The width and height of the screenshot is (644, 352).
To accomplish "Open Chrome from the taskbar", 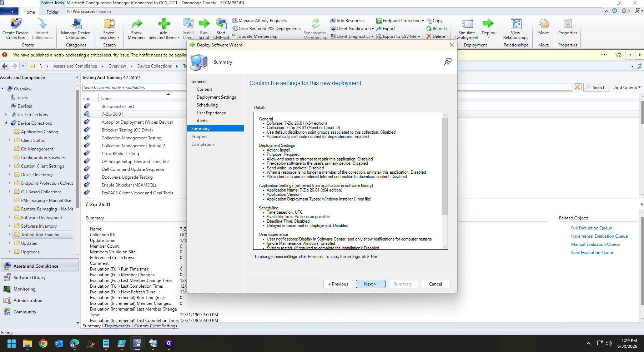I will point(43,343).
